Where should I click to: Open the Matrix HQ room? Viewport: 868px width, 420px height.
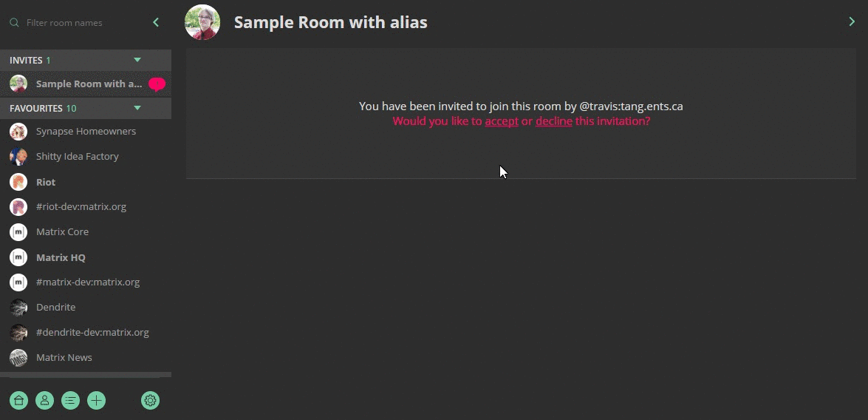point(86,257)
